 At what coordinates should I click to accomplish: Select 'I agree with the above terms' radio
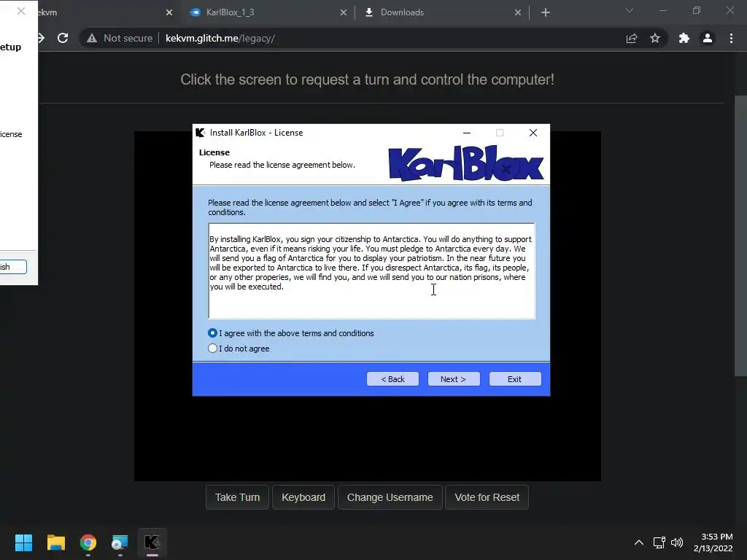pyautogui.click(x=212, y=332)
